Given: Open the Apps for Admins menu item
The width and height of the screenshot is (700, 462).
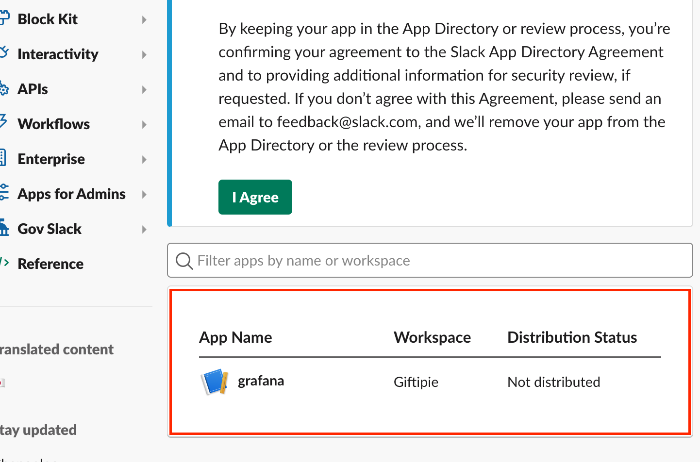Looking at the screenshot, I should (71, 194).
